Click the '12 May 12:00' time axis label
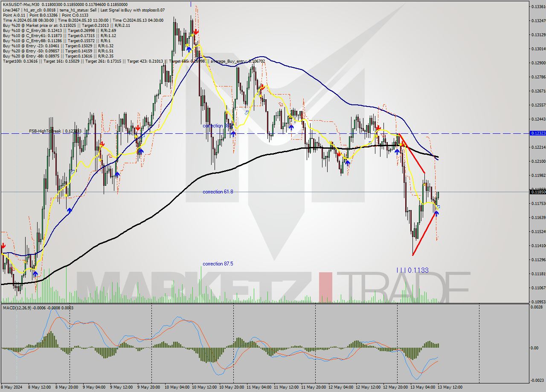Viewport: 546px width, 392px height. pos(369,387)
